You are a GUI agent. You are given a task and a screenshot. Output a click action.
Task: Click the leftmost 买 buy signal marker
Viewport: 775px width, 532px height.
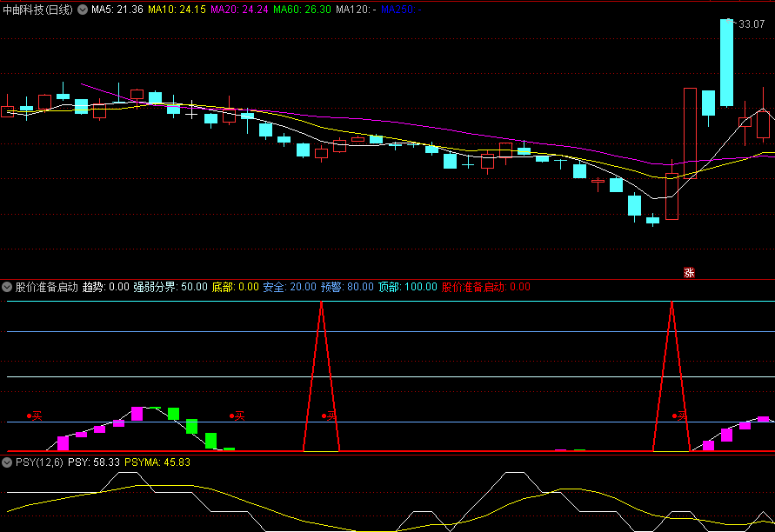click(x=35, y=416)
